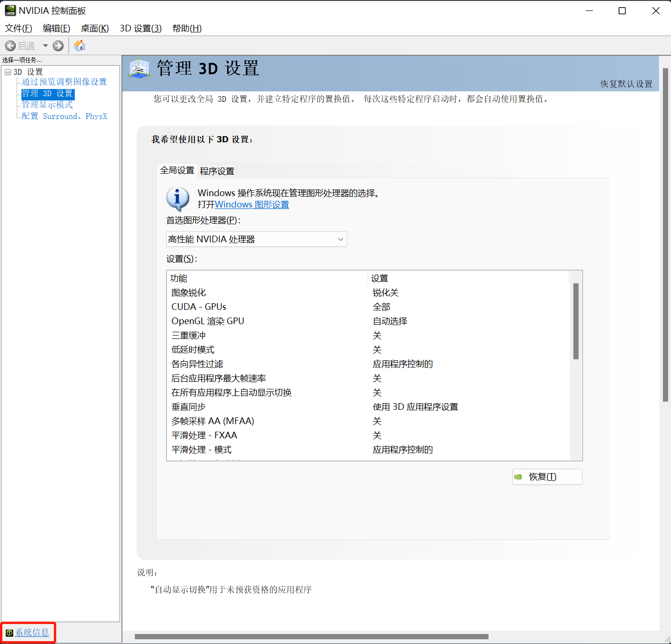
Task: Click 恢复默认设置 link in header
Action: (x=626, y=84)
